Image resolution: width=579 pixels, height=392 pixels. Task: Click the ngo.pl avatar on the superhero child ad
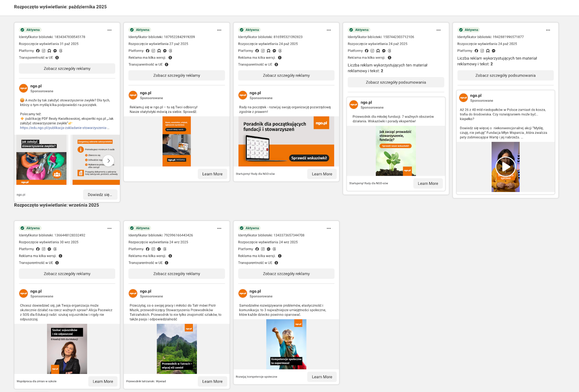pos(243,293)
